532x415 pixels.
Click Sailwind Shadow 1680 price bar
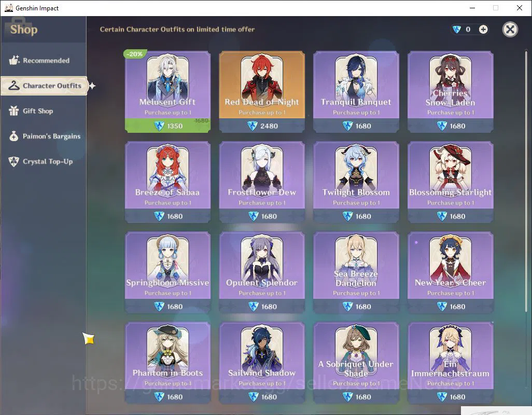(x=261, y=396)
